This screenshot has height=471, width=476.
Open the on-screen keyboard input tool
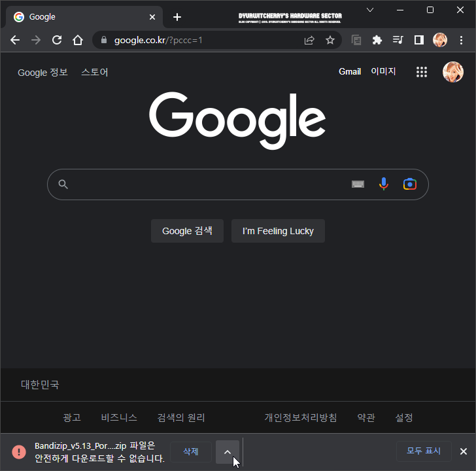click(x=358, y=184)
